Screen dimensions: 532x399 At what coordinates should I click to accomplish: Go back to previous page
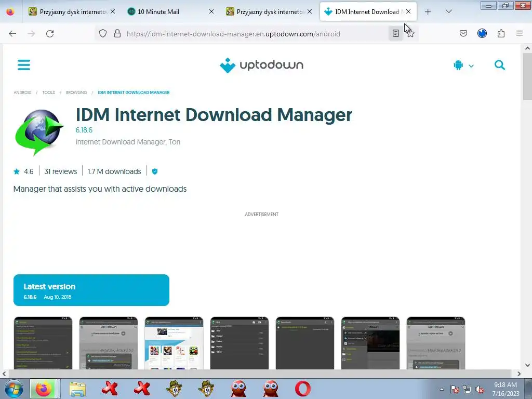click(12, 33)
